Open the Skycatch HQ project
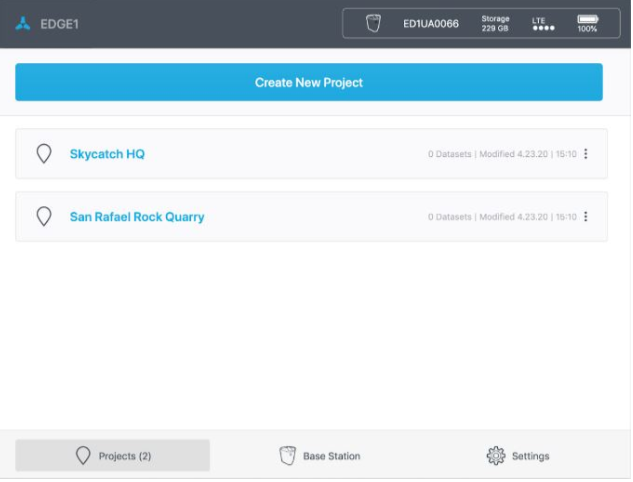 pyautogui.click(x=311, y=154)
